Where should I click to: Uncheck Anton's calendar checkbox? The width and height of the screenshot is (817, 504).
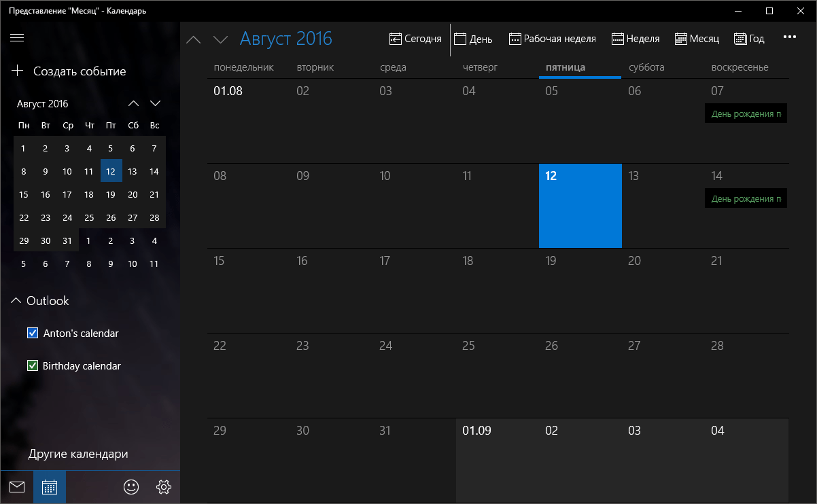[x=32, y=334]
